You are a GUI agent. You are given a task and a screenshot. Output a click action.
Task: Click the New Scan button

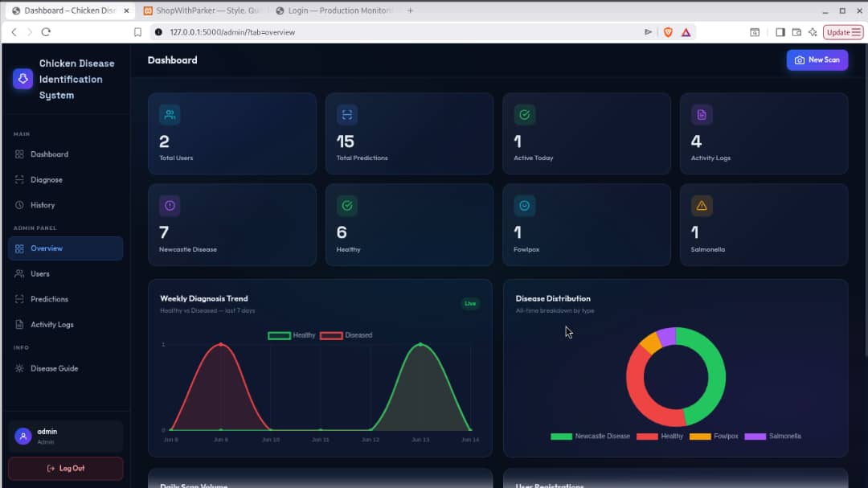[817, 59]
